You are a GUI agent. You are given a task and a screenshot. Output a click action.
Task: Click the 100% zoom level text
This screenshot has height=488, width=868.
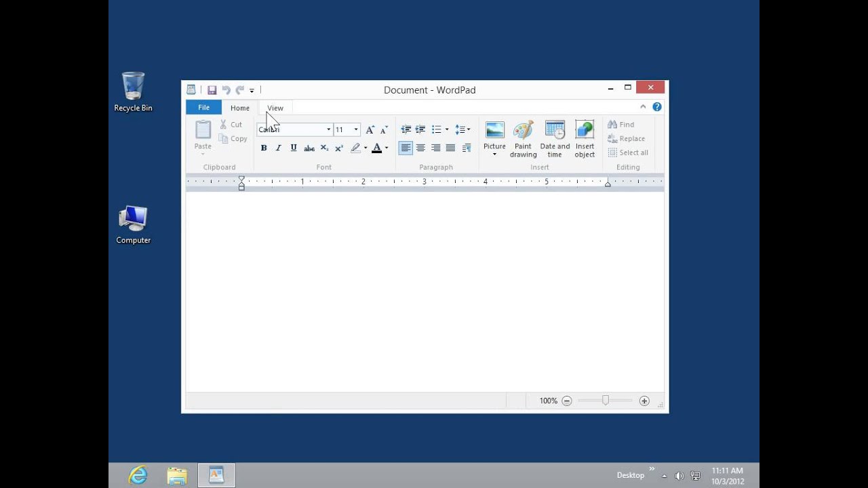548,401
